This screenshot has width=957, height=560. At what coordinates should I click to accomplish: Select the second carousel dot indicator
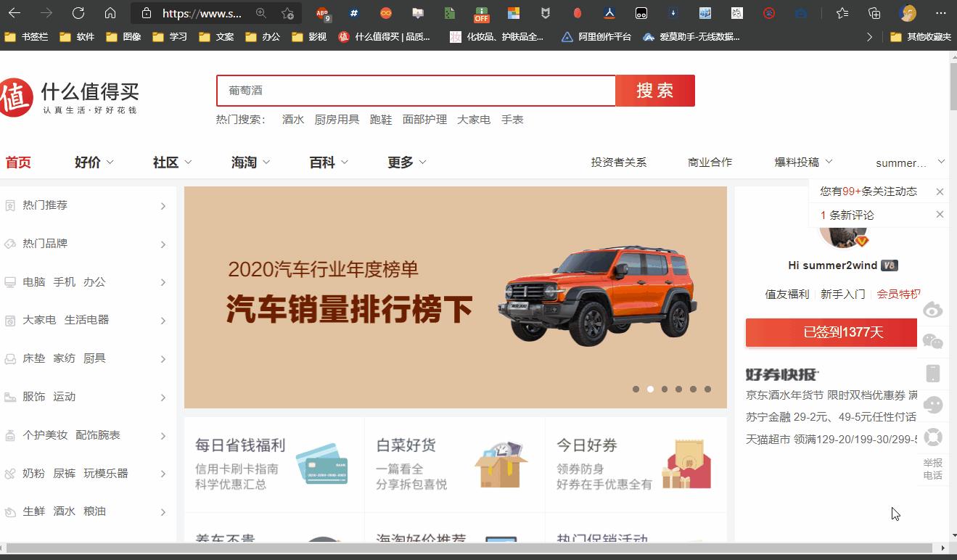click(x=650, y=389)
